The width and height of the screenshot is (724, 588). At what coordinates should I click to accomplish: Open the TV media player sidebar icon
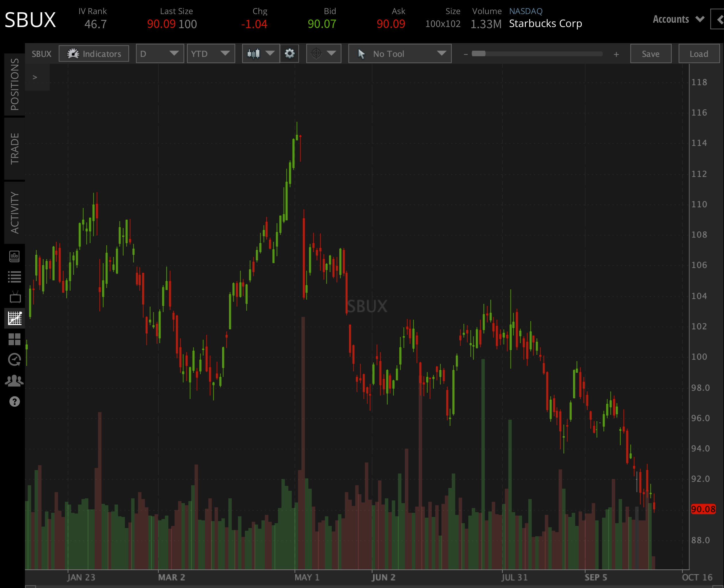coord(15,297)
